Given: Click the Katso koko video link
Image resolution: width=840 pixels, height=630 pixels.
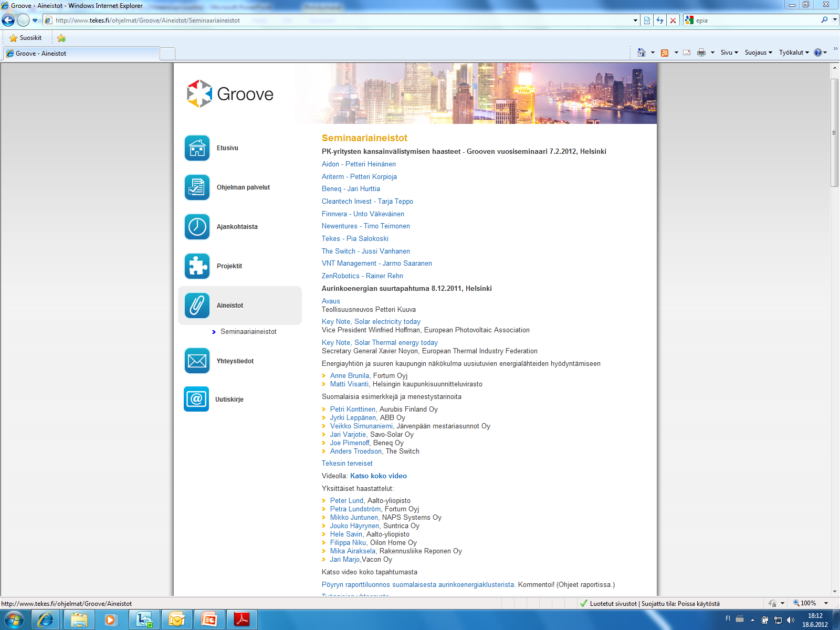Looking at the screenshot, I should pos(379,476).
